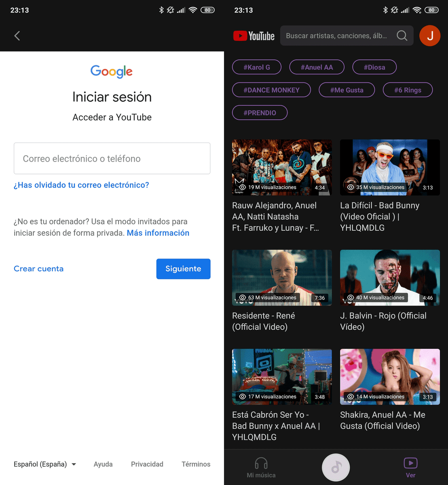Screen dimensions: 448x485
Task: Open La Difícil Bad Bunny thumbnail
Action: click(x=390, y=168)
